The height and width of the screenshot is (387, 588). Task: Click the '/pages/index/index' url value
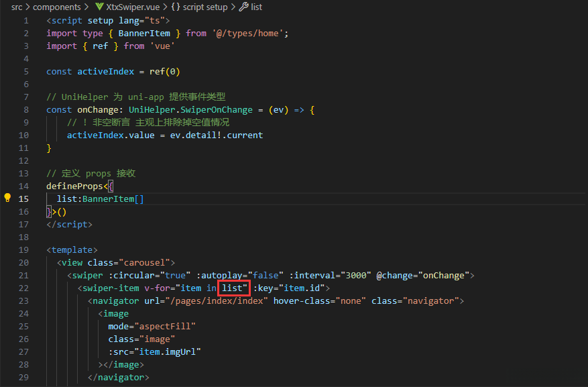pos(217,301)
